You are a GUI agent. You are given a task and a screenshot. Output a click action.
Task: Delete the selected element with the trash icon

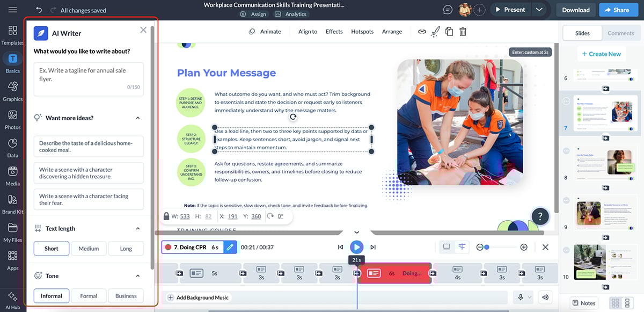pos(462,32)
